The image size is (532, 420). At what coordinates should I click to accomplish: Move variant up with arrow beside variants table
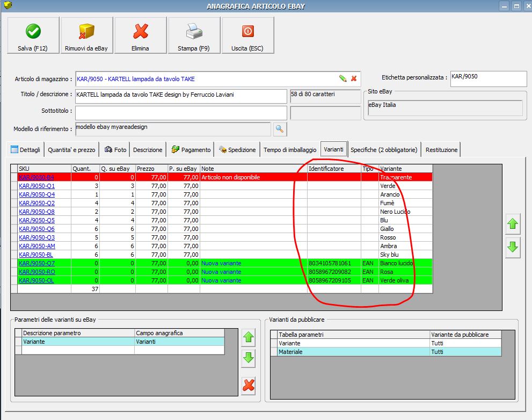pos(513,224)
